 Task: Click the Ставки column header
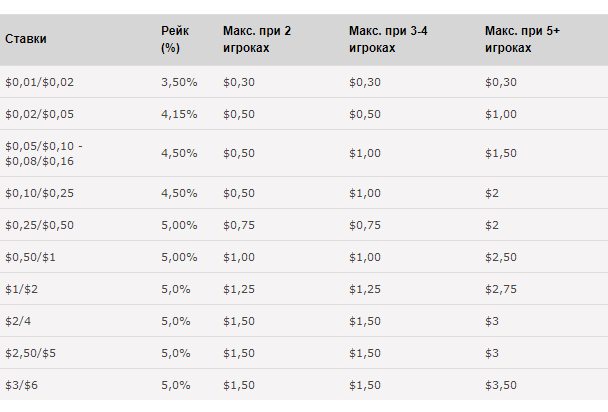pyautogui.click(x=26, y=39)
